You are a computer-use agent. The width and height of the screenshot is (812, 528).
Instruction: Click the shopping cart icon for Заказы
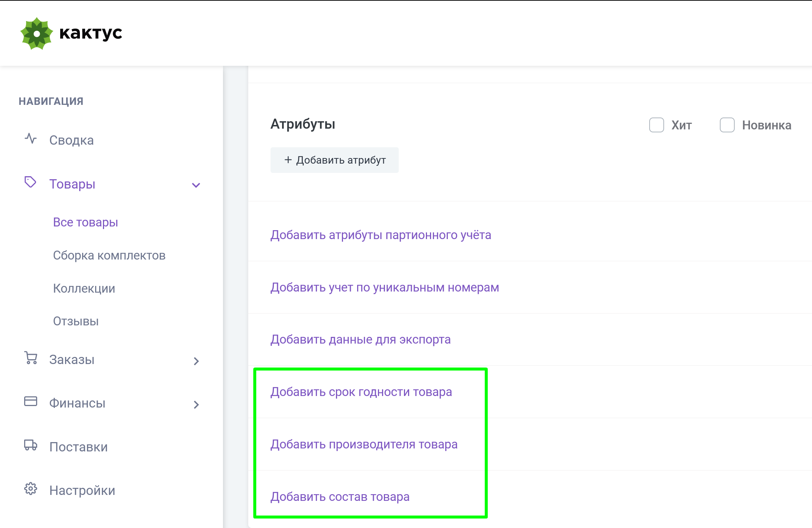[x=31, y=358]
